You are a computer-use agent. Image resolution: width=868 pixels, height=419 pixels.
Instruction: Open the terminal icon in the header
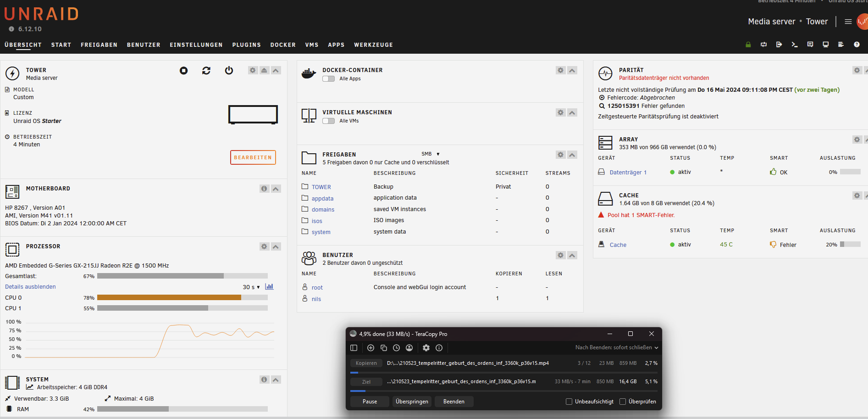(x=795, y=45)
